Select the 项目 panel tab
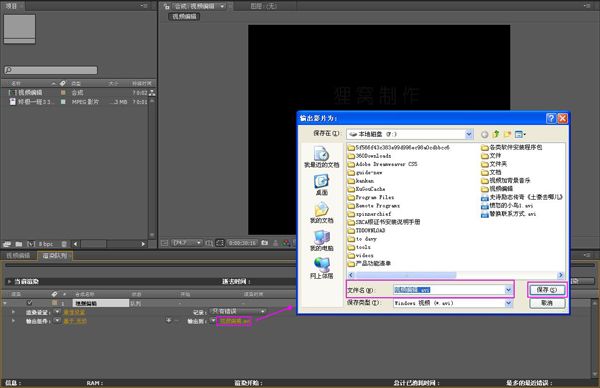The height and width of the screenshot is (388, 600). point(11,6)
